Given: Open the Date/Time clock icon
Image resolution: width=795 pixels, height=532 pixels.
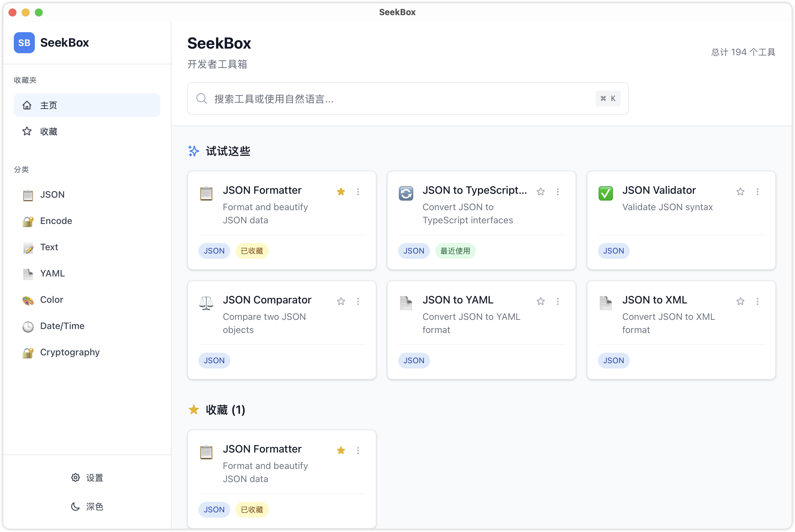Looking at the screenshot, I should (28, 326).
